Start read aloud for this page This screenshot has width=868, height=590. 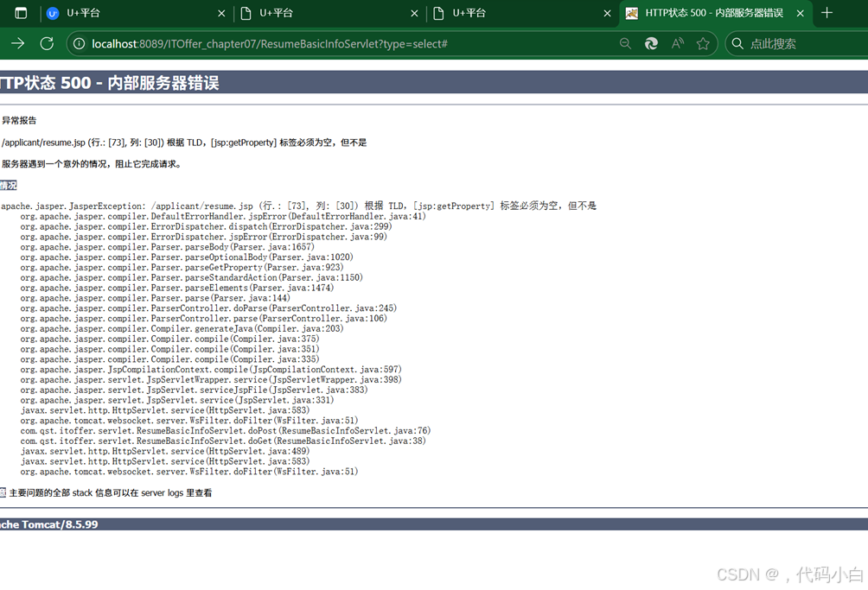[x=677, y=43]
